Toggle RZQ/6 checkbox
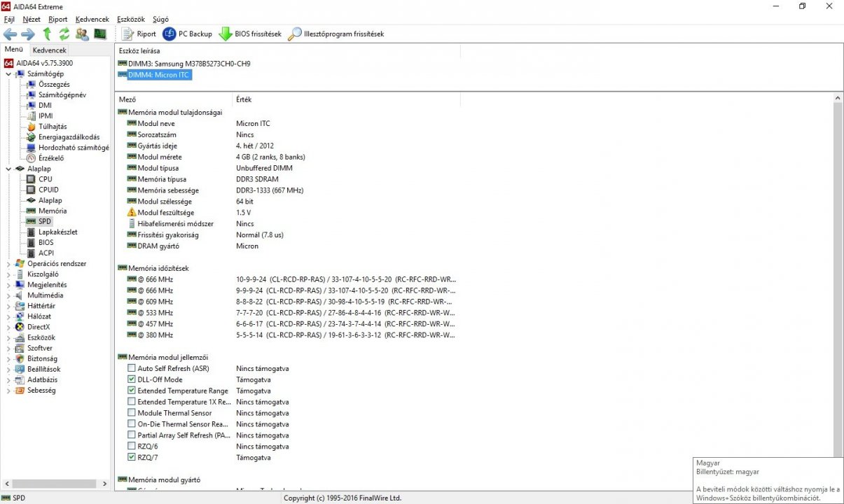This screenshot has height=504, width=844. (132, 446)
